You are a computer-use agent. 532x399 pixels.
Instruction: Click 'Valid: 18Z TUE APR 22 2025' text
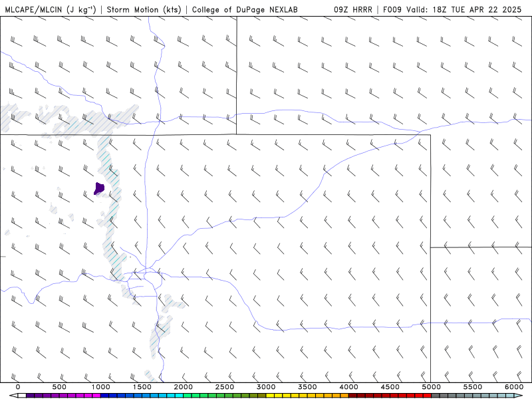464,9
